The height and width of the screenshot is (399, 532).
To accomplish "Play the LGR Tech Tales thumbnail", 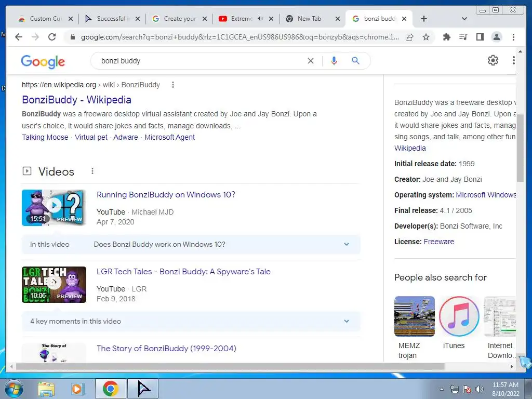I will tap(54, 285).
